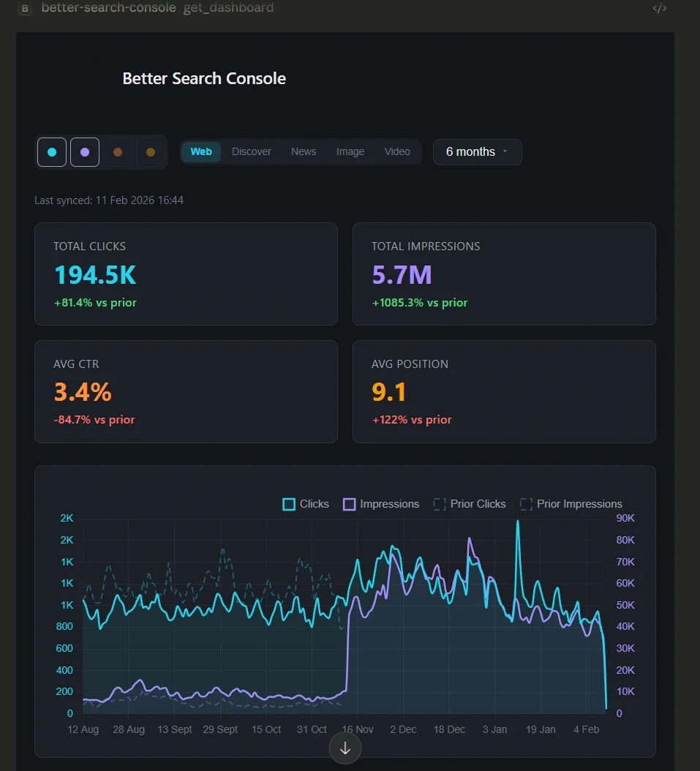This screenshot has height=771, width=700.
Task: Click the 4 Feb x-axis label
Action: tap(586, 729)
